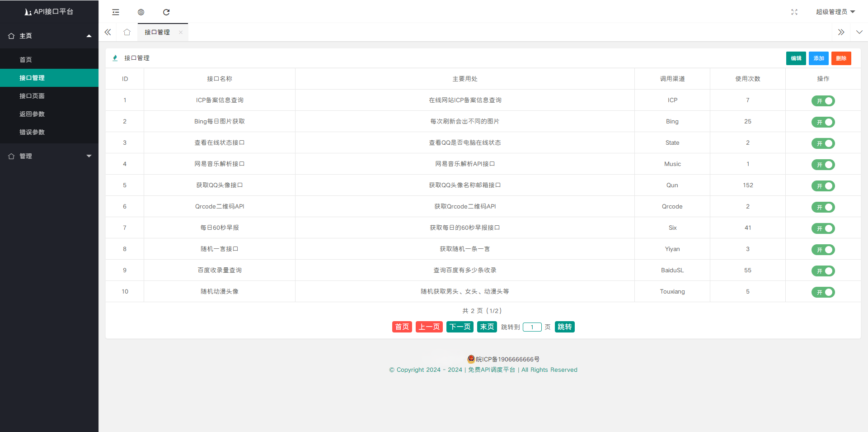
Task: Toggle off the 随机动漫头像 interface switch
Action: pos(823,292)
